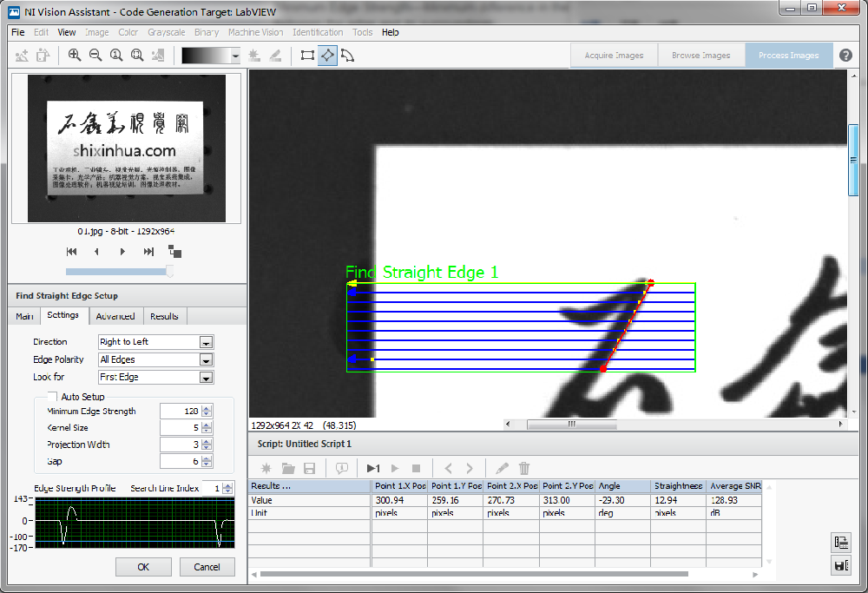Click the Zoom 1:1 magnifier icon

(x=116, y=56)
